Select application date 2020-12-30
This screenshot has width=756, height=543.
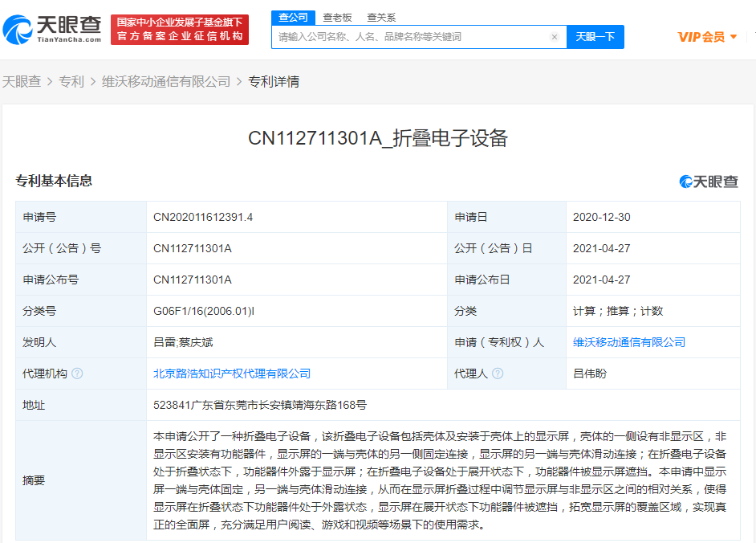[x=602, y=217]
